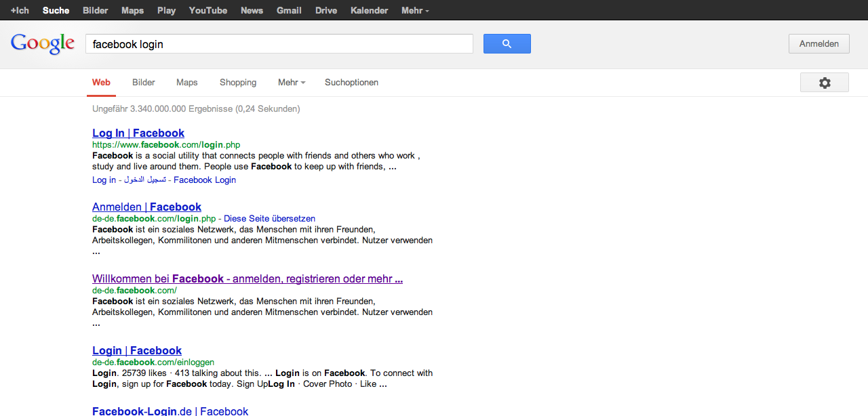Open the settings gear menu
The height and width of the screenshot is (416, 868).
click(824, 83)
